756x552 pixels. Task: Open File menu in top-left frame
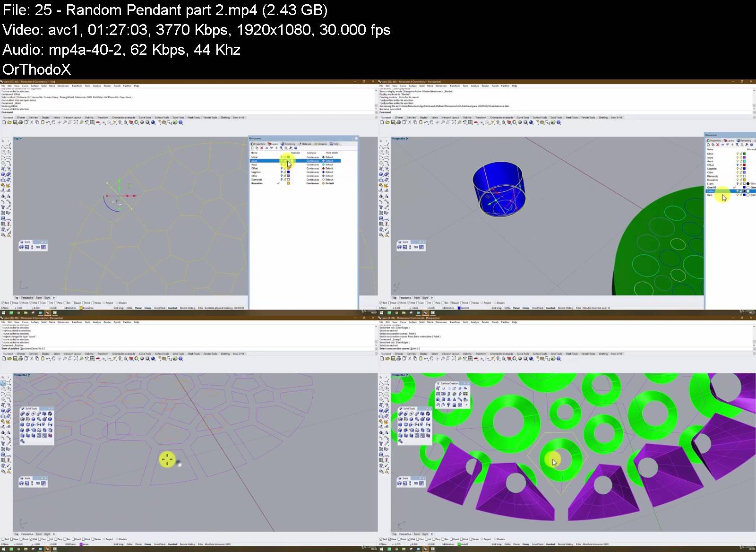3,86
